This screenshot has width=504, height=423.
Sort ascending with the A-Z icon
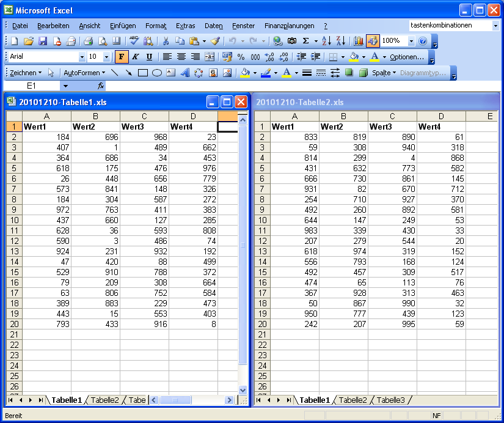point(326,41)
